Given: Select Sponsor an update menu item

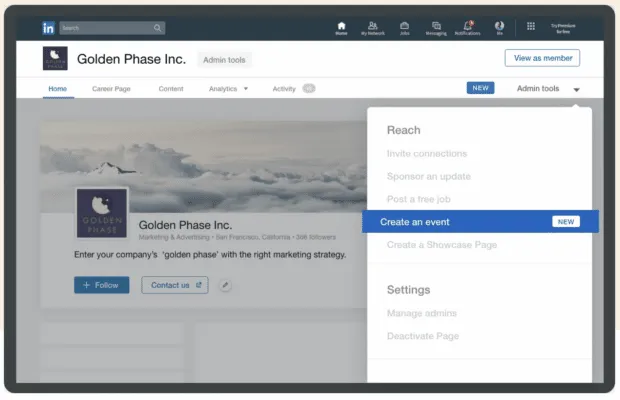Looking at the screenshot, I should coord(429,176).
